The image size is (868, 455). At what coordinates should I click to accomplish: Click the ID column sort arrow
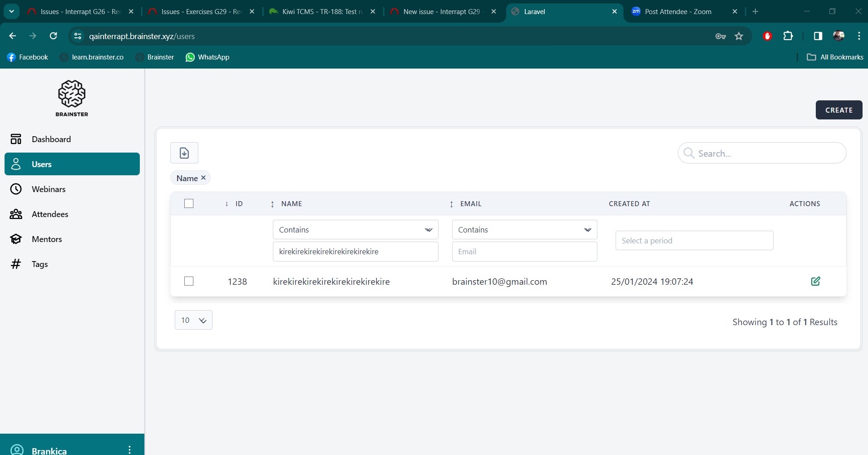(x=227, y=204)
